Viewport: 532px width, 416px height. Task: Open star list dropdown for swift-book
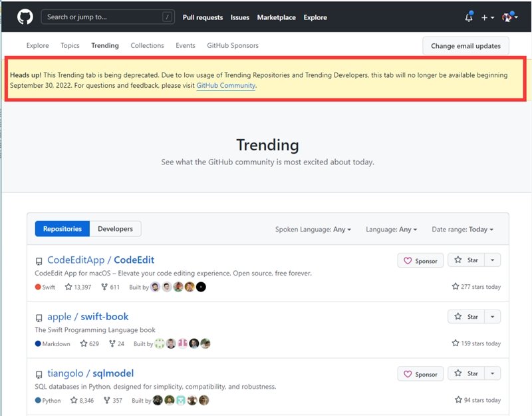tap(492, 317)
